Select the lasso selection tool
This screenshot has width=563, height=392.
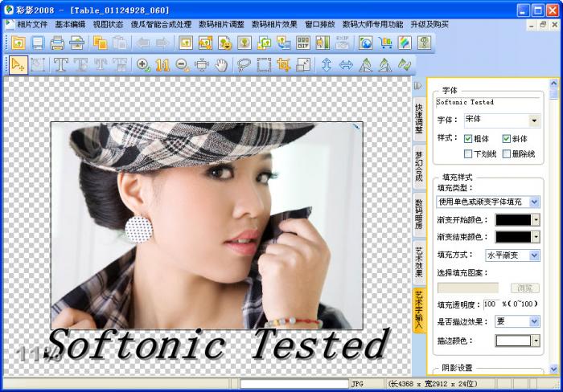[244, 65]
